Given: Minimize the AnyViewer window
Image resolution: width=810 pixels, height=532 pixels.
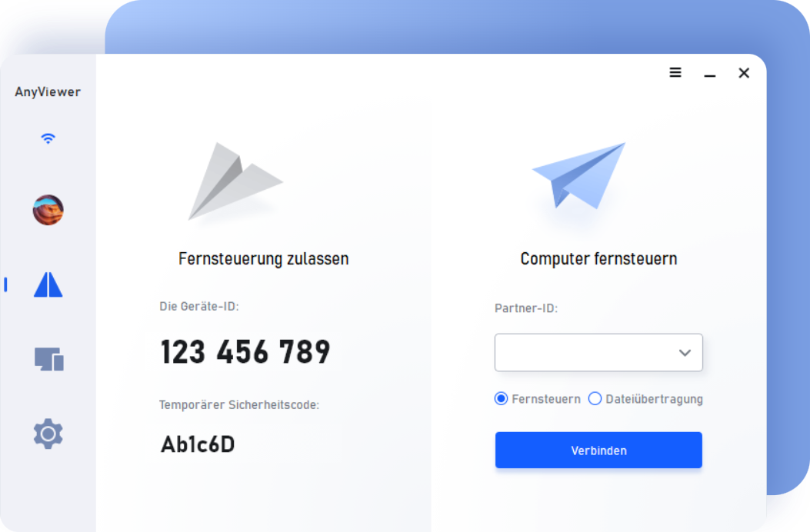Looking at the screenshot, I should [710, 75].
